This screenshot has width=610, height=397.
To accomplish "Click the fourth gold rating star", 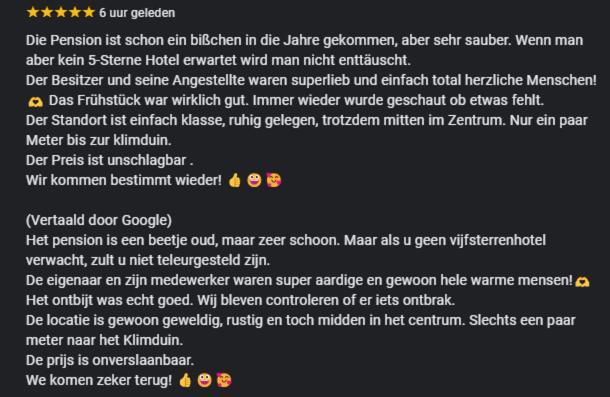I will click(75, 12).
